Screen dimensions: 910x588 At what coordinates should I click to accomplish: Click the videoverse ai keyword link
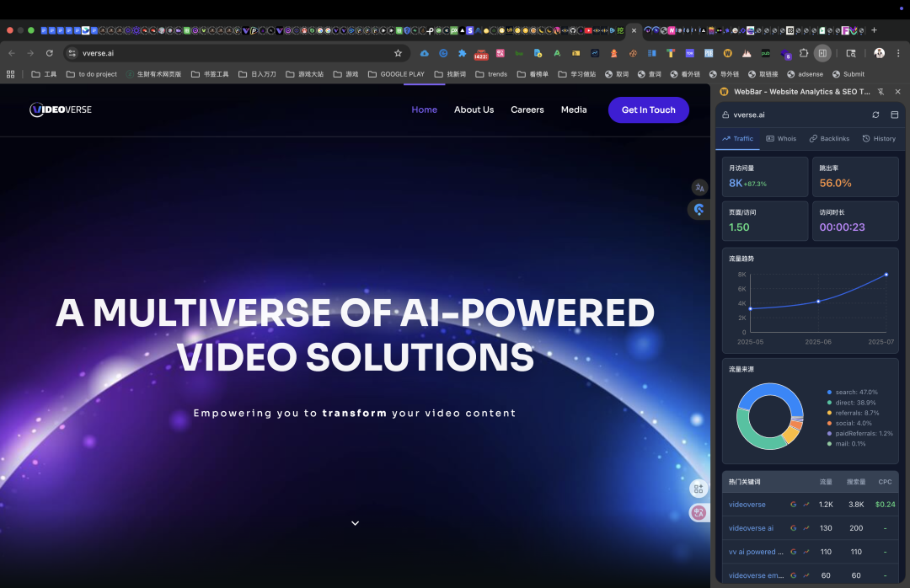point(751,528)
